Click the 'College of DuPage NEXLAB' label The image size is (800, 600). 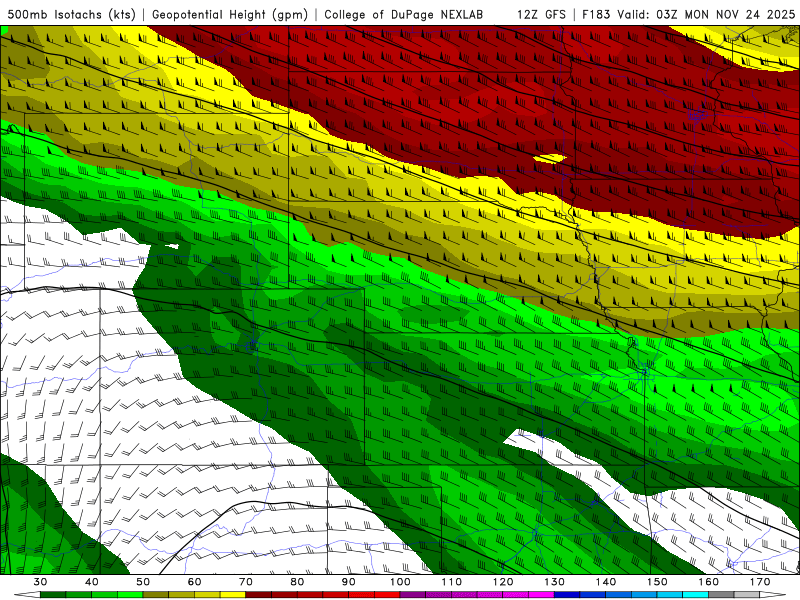403,14
